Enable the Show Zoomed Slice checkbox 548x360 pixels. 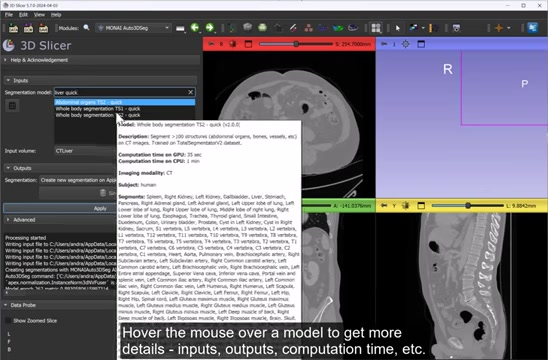coord(8,321)
